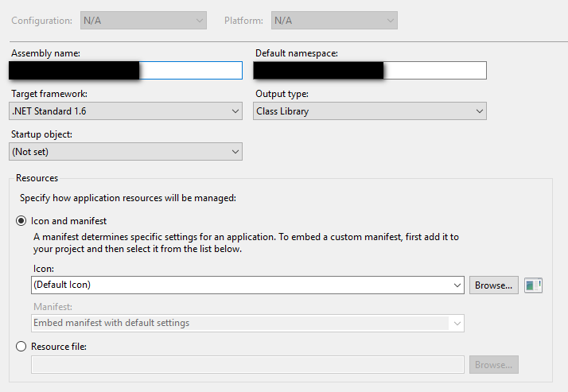Open the disabled Manifest dropdown
The image size is (568, 392).
pos(247,324)
